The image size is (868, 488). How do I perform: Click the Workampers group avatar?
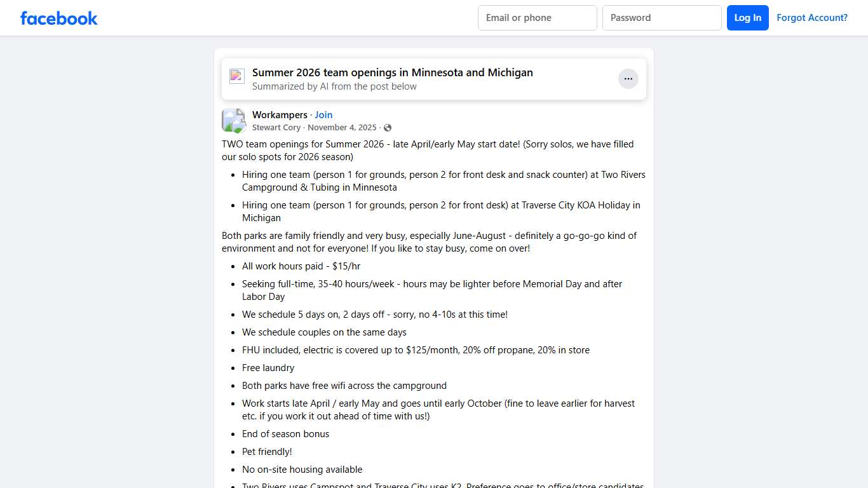pyautogui.click(x=233, y=120)
